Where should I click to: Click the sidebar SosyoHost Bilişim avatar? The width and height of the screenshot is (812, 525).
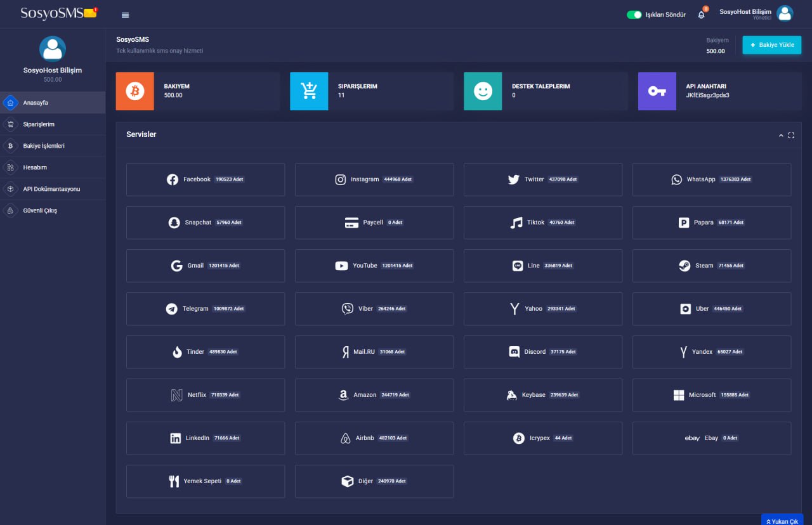pyautogui.click(x=53, y=49)
